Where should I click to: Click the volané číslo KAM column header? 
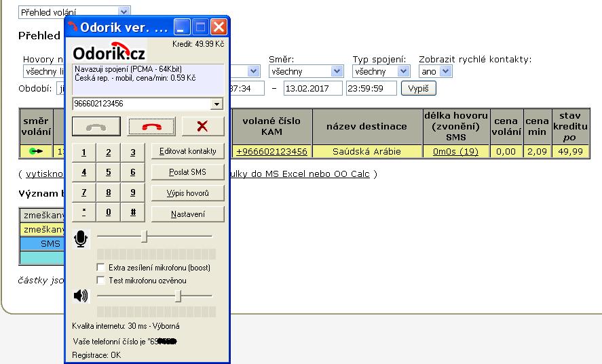click(x=272, y=126)
